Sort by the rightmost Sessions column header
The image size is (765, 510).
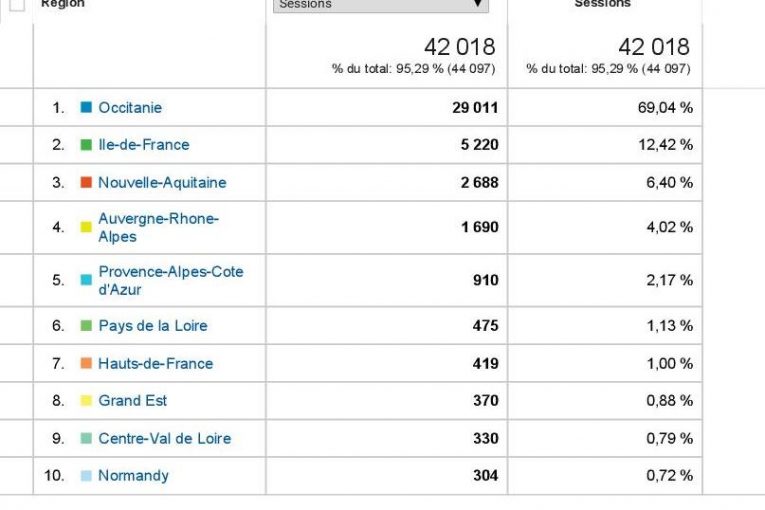tap(603, 4)
